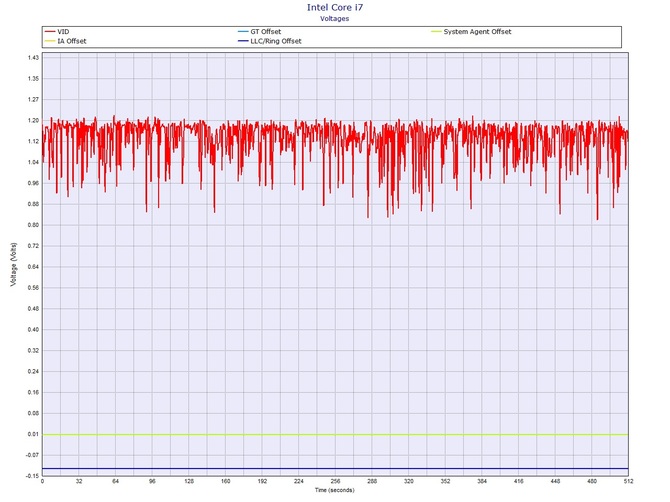Image resolution: width=670 pixels, height=502 pixels.
Task: Click the flat dark blue LLC/Ring Offset line
Action: [335, 469]
